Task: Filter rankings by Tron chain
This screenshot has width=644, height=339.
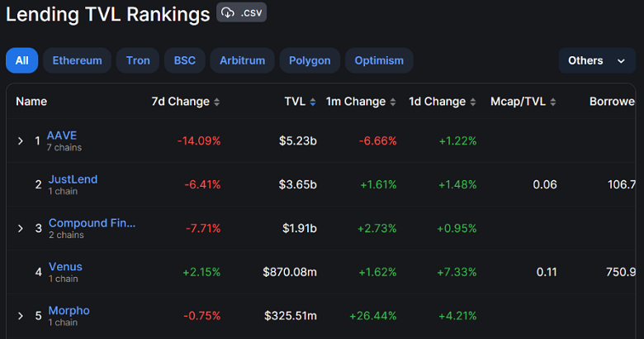Action: (138, 60)
